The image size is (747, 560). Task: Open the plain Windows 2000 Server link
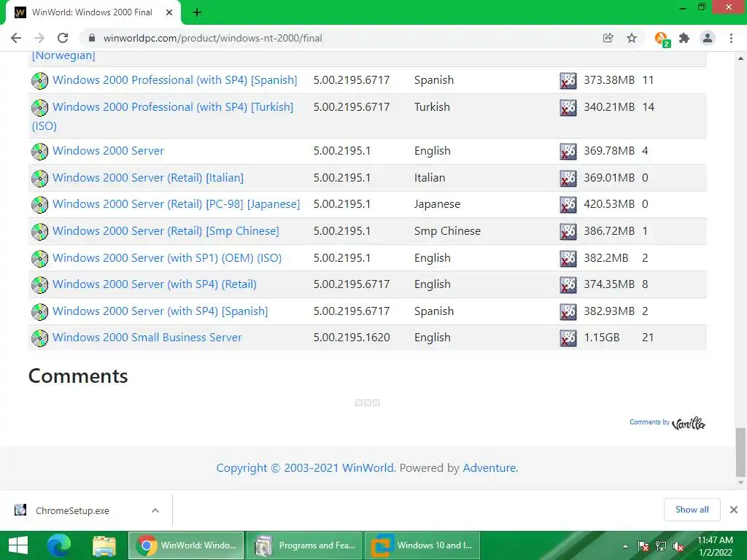(x=108, y=150)
